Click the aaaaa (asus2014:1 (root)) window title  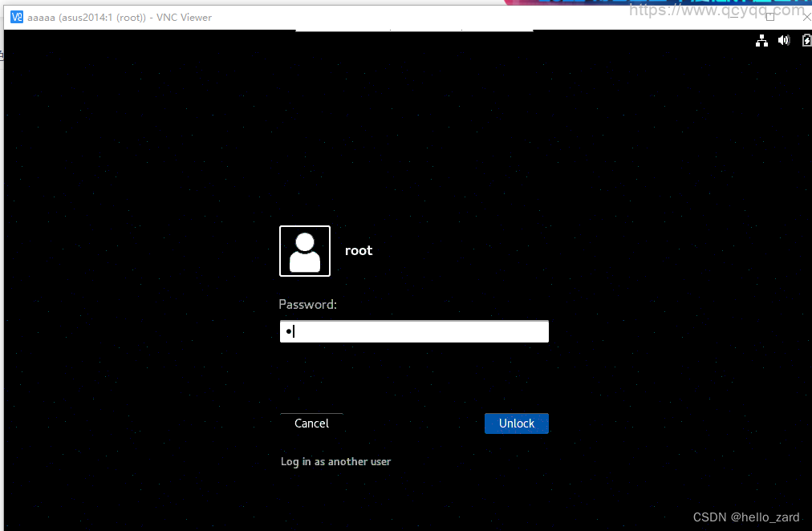pyautogui.click(x=87, y=18)
